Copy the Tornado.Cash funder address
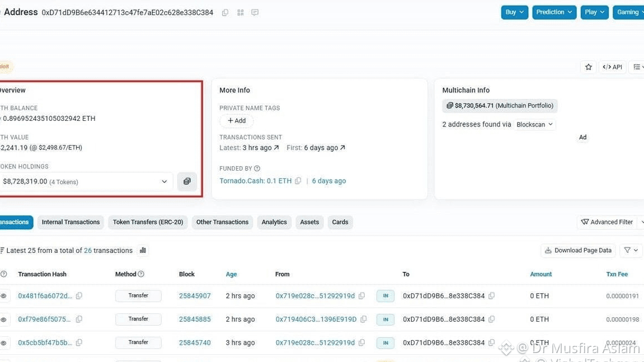This screenshot has height=362, width=644. click(298, 181)
